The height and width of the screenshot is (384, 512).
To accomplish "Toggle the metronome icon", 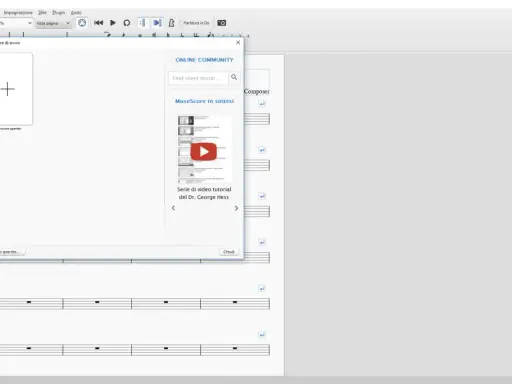I will [171, 23].
